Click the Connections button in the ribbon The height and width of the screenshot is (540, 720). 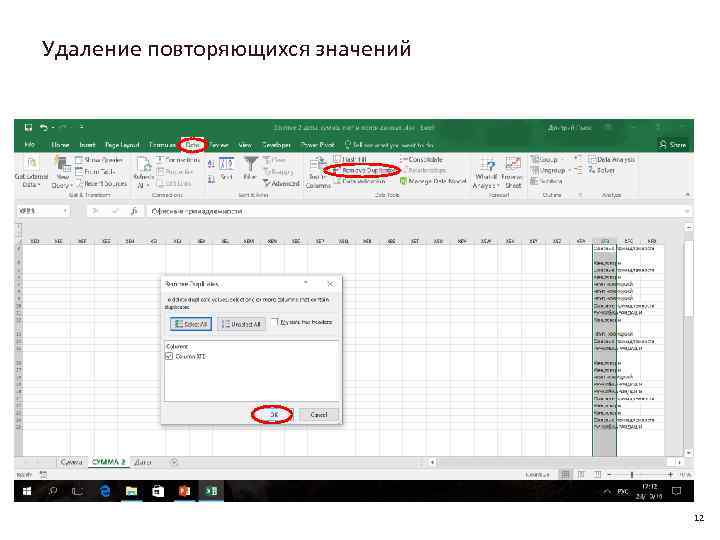tap(178, 160)
